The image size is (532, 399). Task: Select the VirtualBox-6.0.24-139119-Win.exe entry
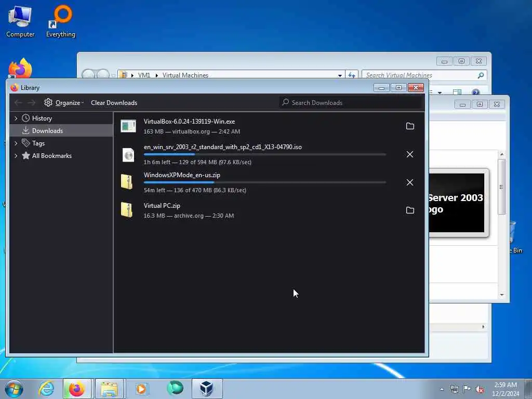(x=269, y=126)
